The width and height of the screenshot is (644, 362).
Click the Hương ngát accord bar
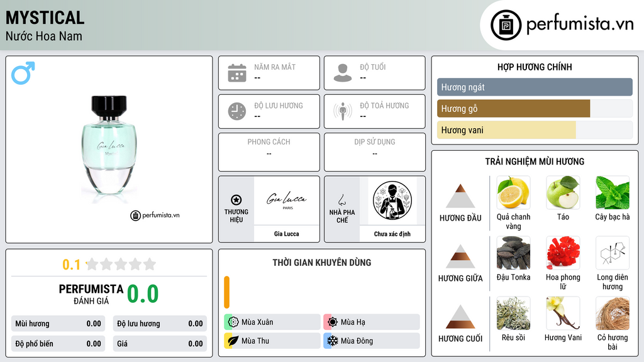535,87
